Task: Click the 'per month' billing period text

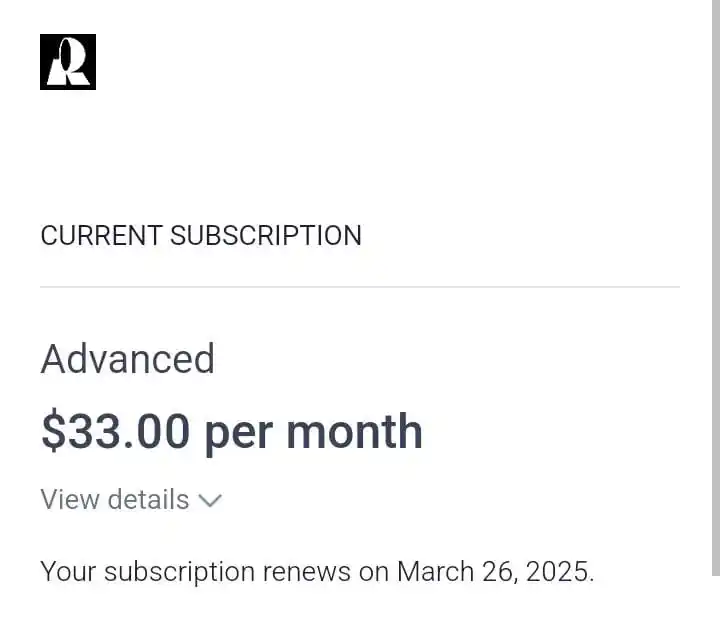Action: tap(314, 432)
